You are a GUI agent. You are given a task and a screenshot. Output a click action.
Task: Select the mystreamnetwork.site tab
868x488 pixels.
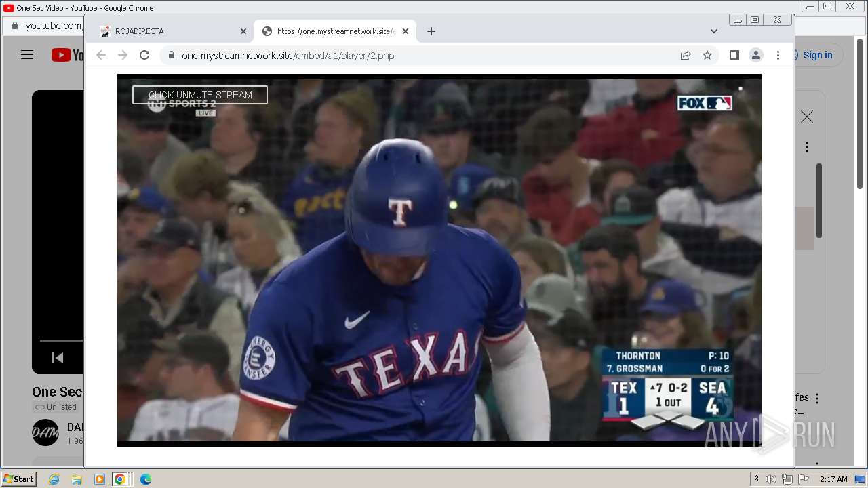click(336, 31)
